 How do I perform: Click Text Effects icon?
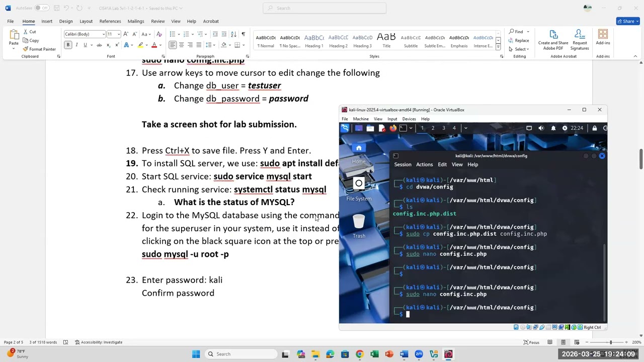127,45
